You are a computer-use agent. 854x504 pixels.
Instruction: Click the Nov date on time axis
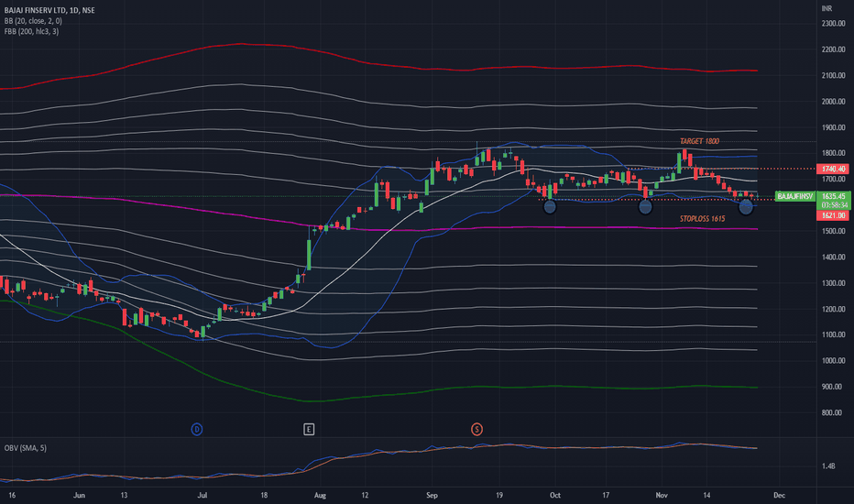pos(662,495)
